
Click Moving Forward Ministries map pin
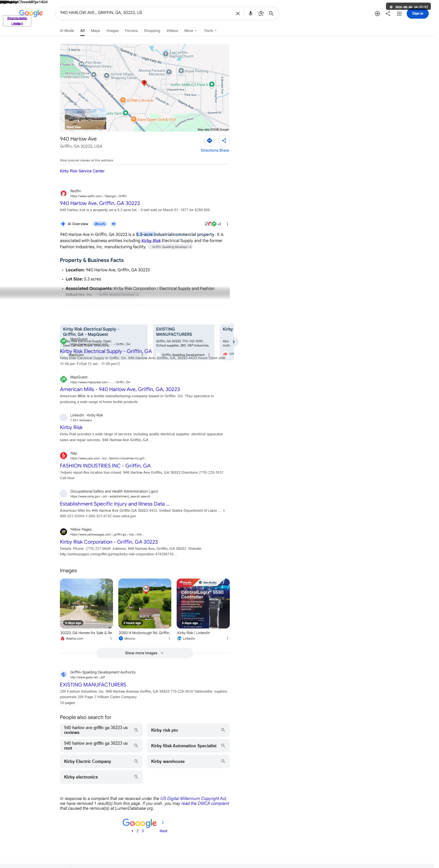tap(169, 72)
